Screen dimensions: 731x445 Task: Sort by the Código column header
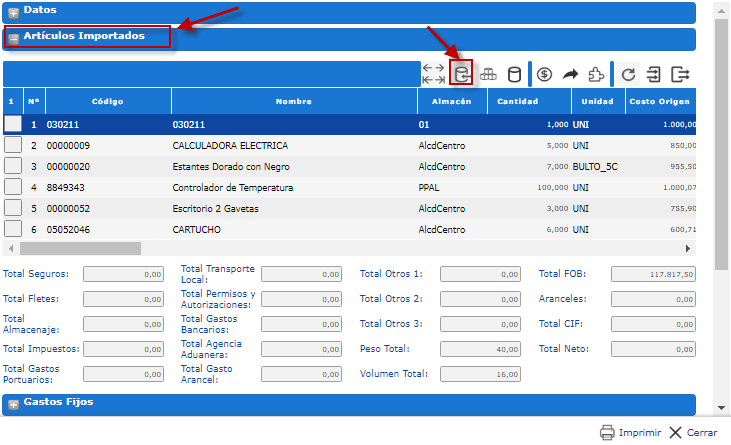107,101
